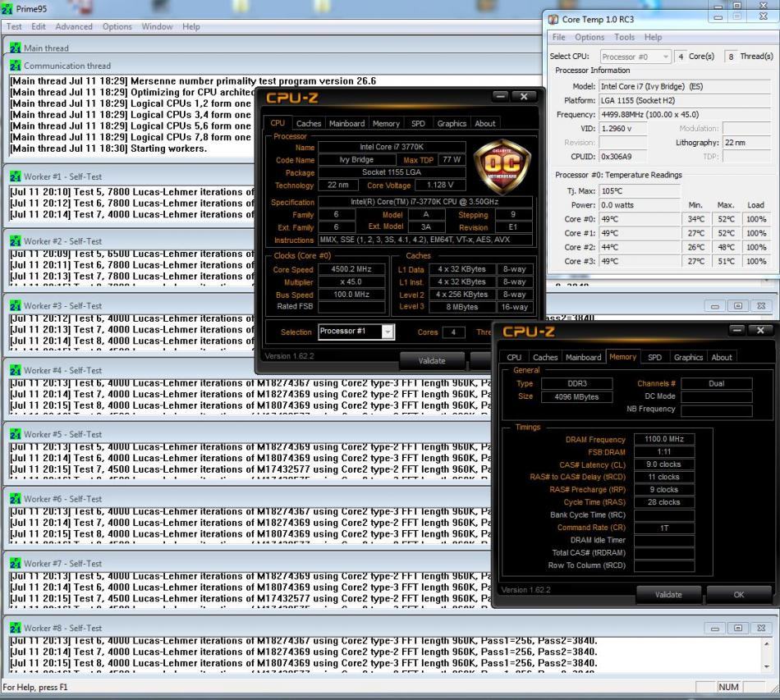The image size is (780, 700).
Task: Click Validate in the upper CPU-Z window
Action: [432, 361]
